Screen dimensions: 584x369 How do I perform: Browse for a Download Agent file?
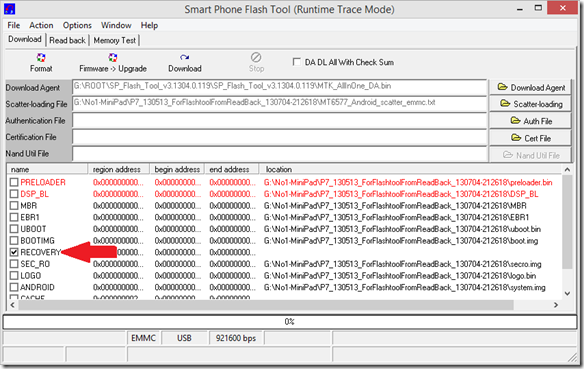(531, 88)
